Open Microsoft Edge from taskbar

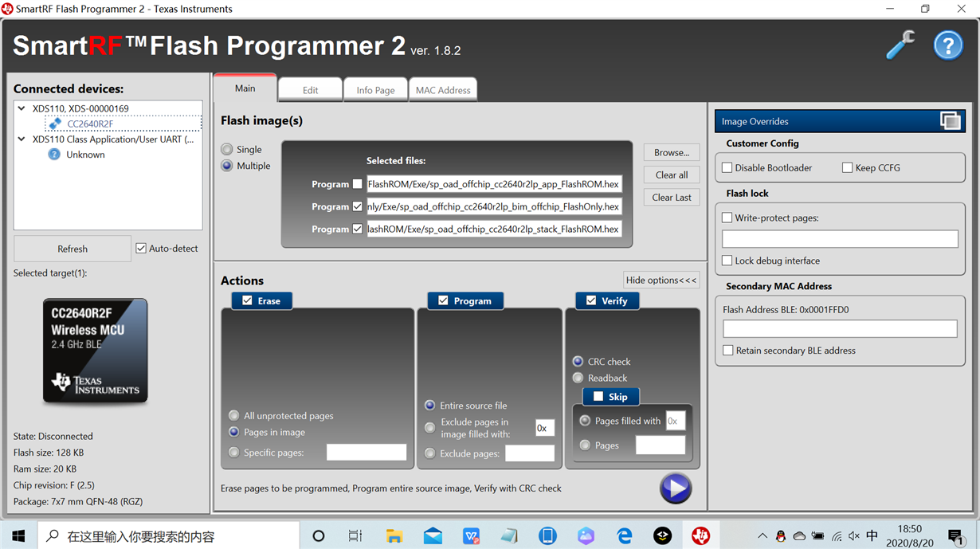[x=624, y=536]
